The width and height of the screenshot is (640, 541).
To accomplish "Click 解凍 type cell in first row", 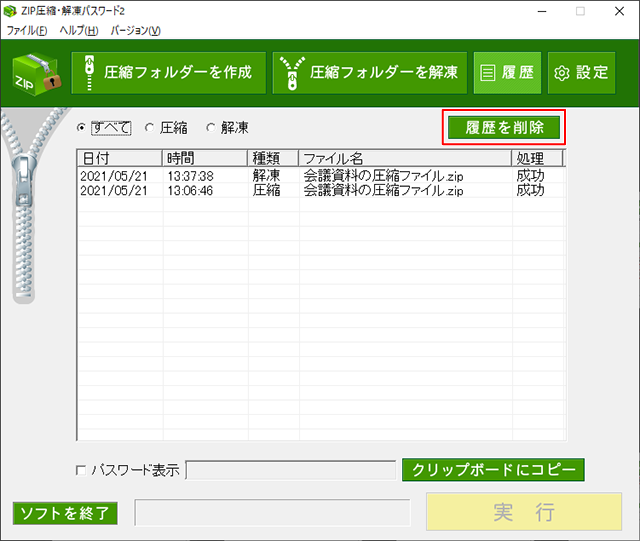I will point(266,176).
